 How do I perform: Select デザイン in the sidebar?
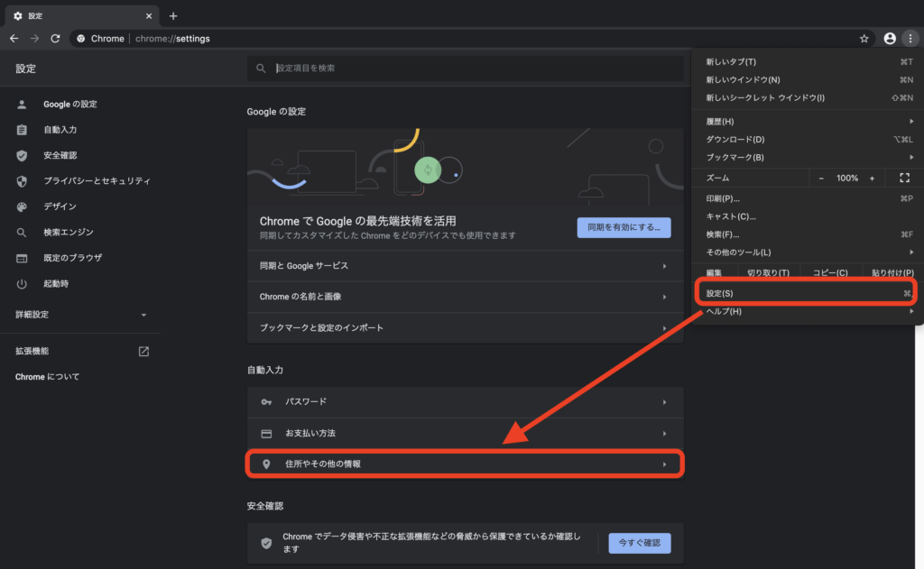coord(60,206)
